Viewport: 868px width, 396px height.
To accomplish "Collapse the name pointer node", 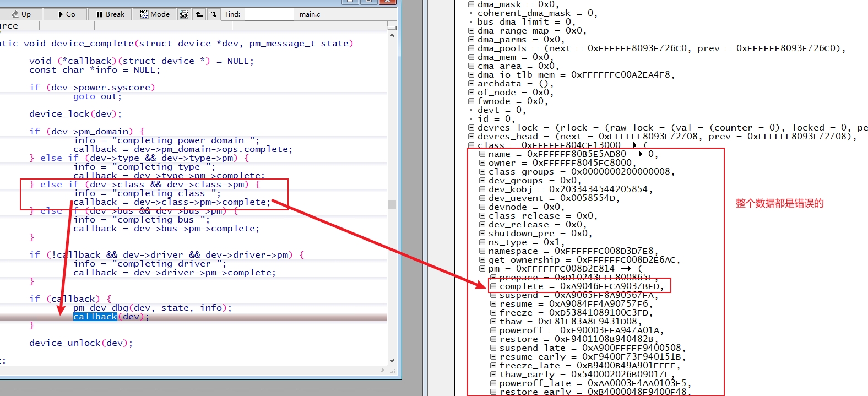I will (x=482, y=154).
